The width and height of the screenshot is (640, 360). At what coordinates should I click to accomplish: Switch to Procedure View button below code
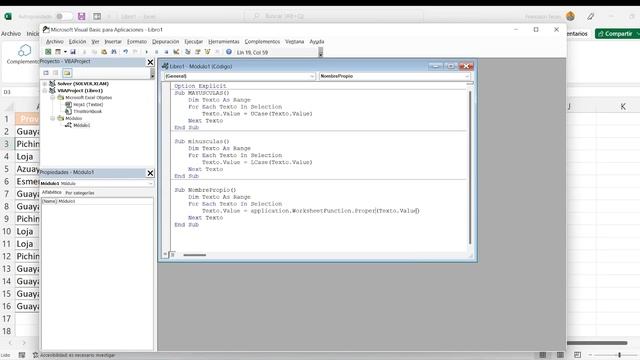click(x=166, y=254)
